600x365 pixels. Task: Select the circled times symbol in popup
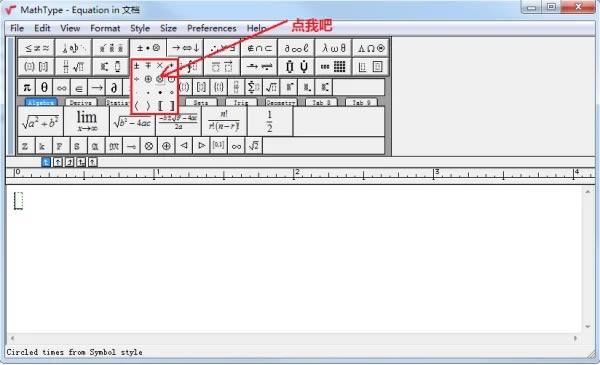click(x=160, y=79)
